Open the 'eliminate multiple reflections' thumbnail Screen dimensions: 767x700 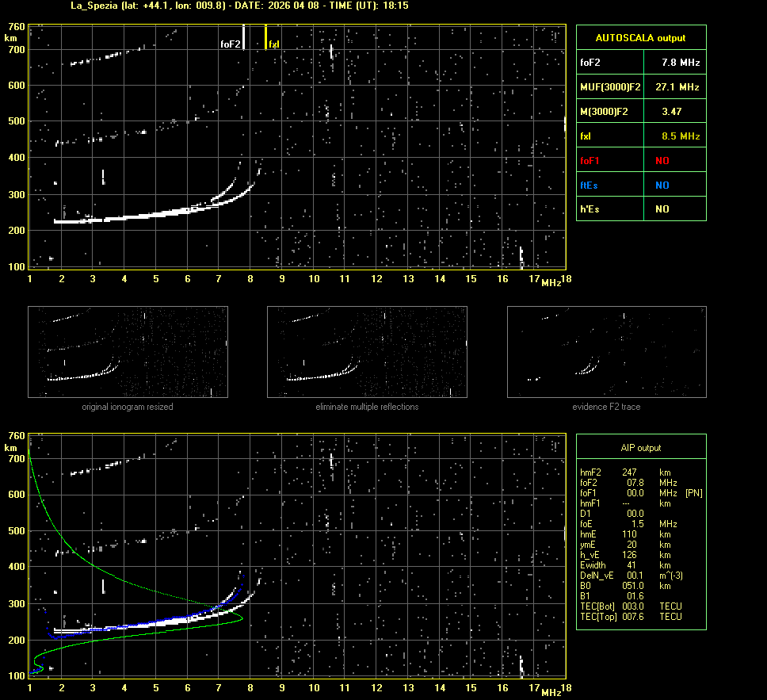tap(367, 352)
